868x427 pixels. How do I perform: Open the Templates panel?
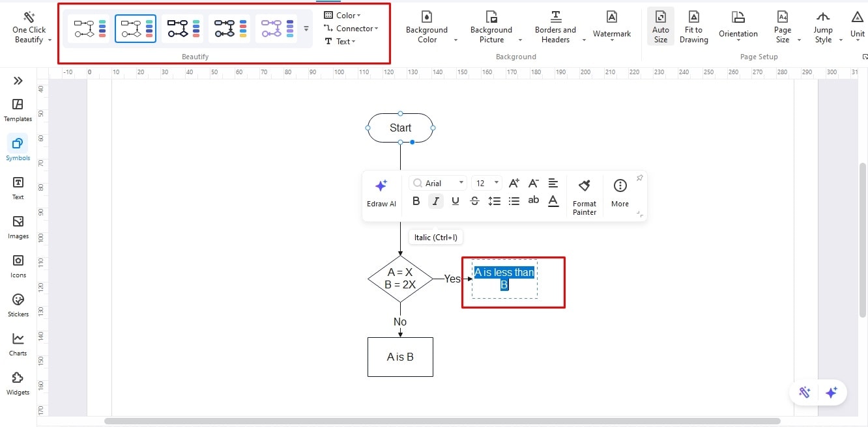(x=18, y=109)
